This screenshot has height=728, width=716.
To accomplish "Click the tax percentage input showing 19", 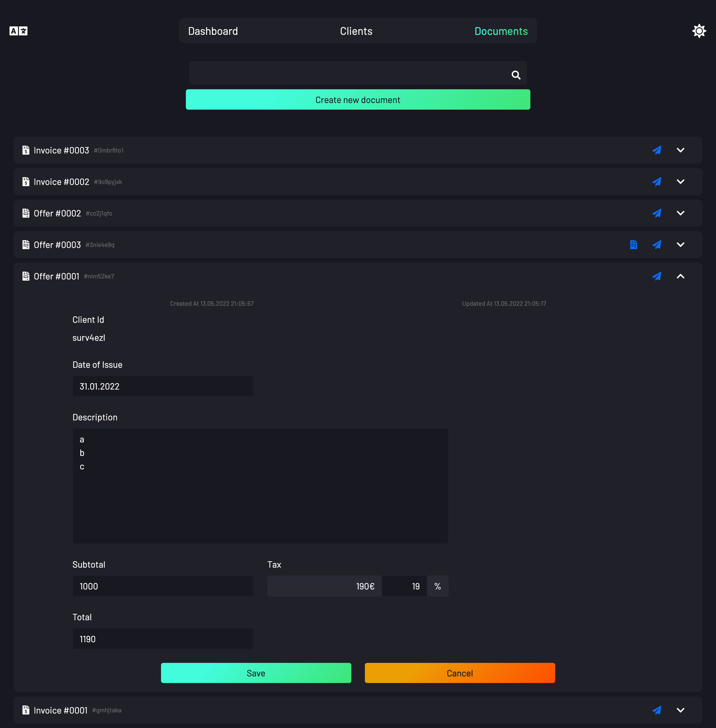I will 405,586.
